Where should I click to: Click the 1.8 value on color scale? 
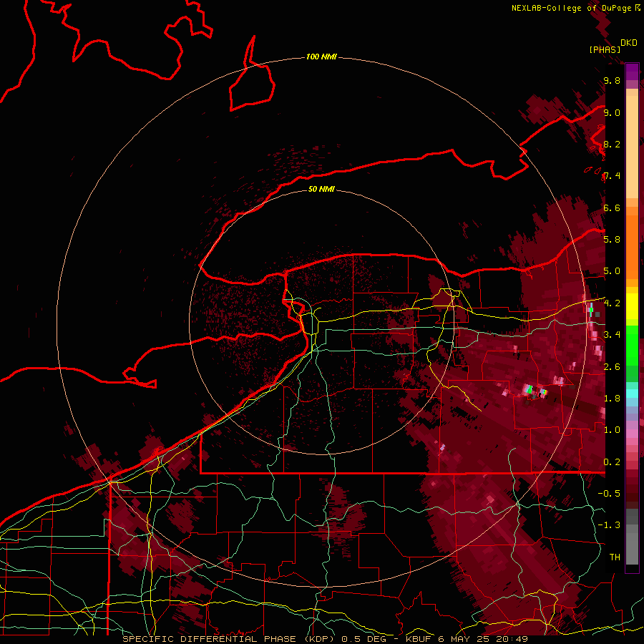click(612, 399)
